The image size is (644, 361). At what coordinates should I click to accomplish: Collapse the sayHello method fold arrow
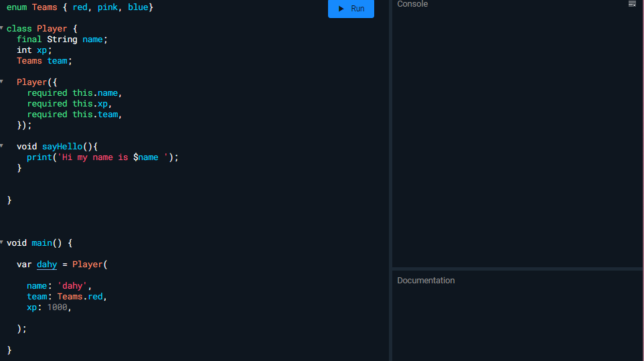1,146
